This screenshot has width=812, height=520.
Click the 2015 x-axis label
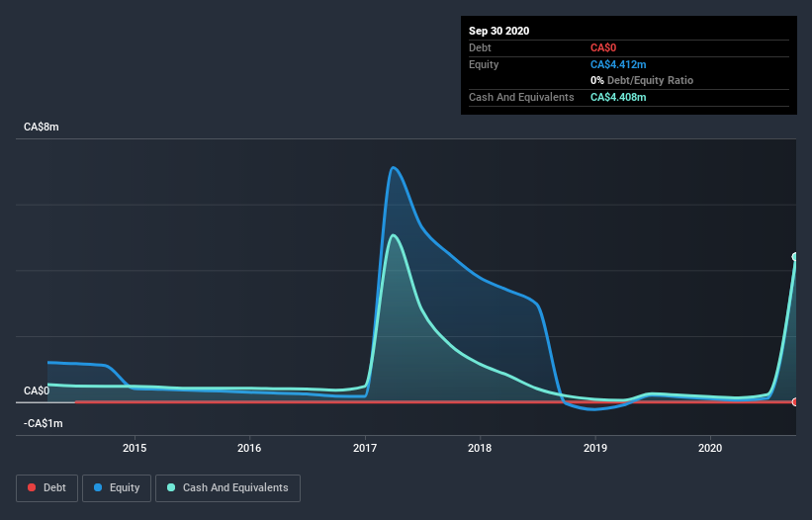(x=135, y=448)
